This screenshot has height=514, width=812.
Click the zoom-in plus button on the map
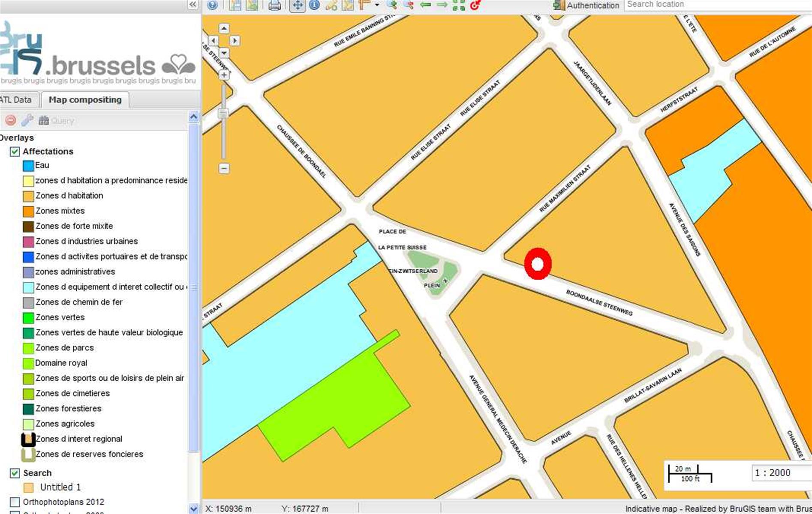pyautogui.click(x=224, y=75)
